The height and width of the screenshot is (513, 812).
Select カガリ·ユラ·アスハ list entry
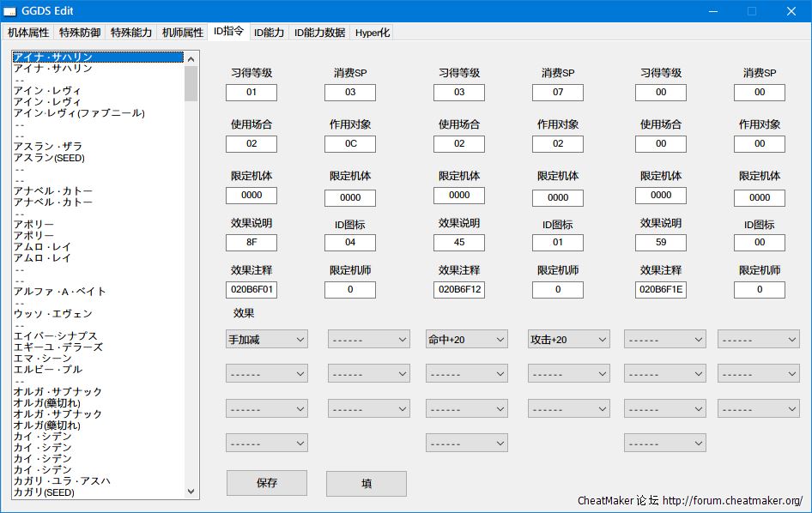[63, 481]
